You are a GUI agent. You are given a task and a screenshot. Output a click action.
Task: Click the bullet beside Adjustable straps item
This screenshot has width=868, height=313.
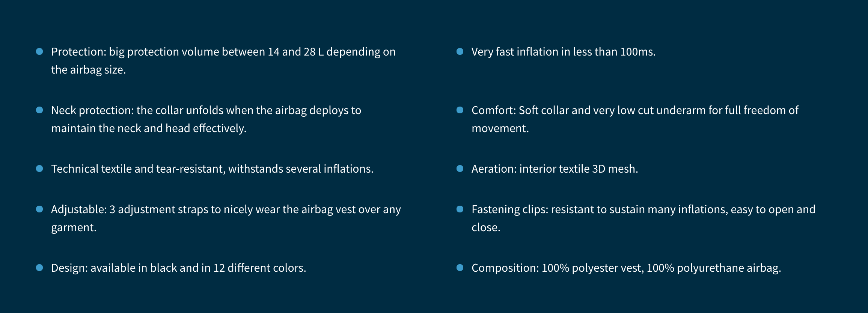pos(39,209)
